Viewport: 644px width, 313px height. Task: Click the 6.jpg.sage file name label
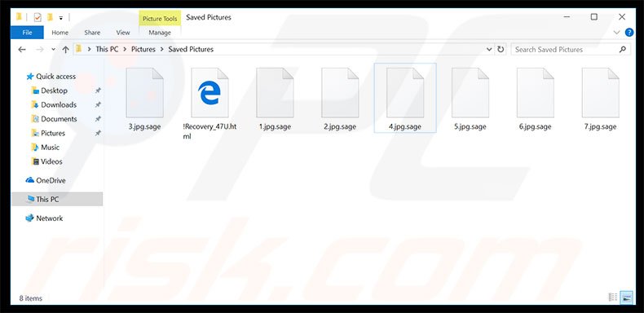[535, 126]
